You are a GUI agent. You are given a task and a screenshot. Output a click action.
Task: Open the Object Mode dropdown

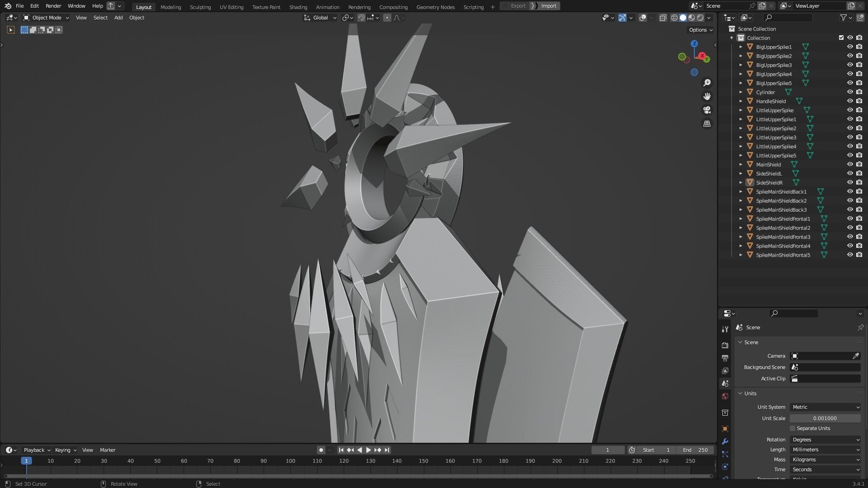46,18
